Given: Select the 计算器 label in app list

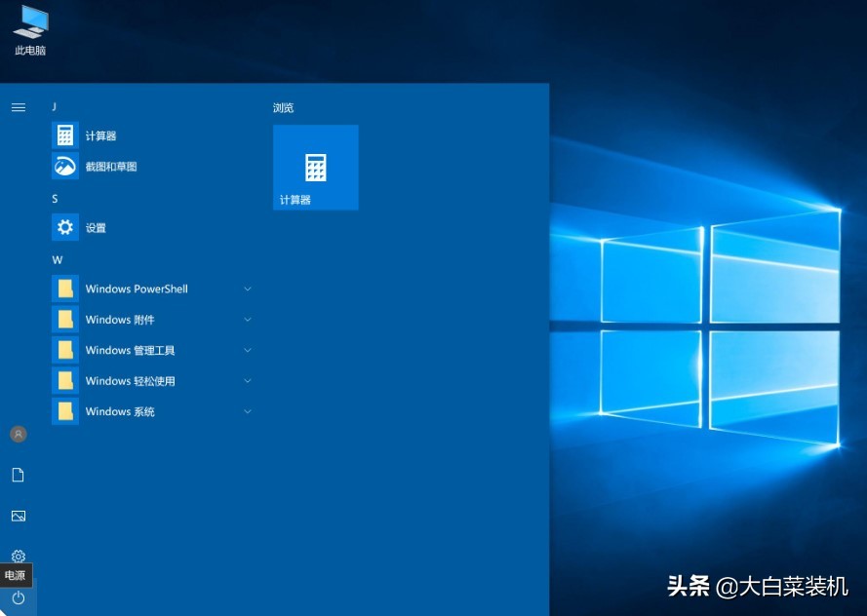Looking at the screenshot, I should click(x=100, y=135).
